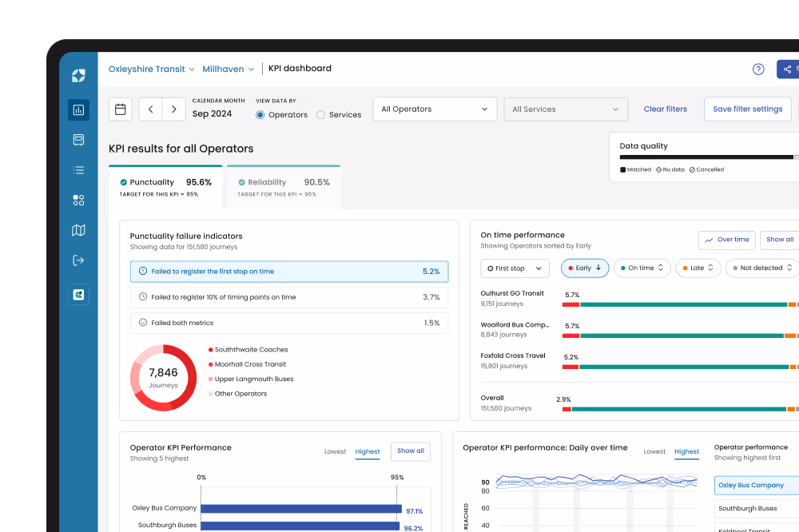799x532 pixels.
Task: Select the Services view radio button
Action: [320, 115]
